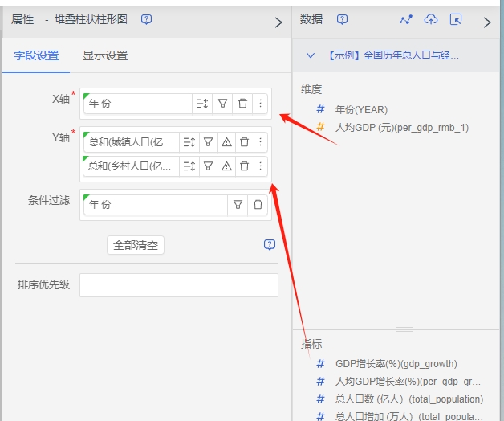
Task: Open more options menu for X轴 年份 field
Action: click(259, 104)
